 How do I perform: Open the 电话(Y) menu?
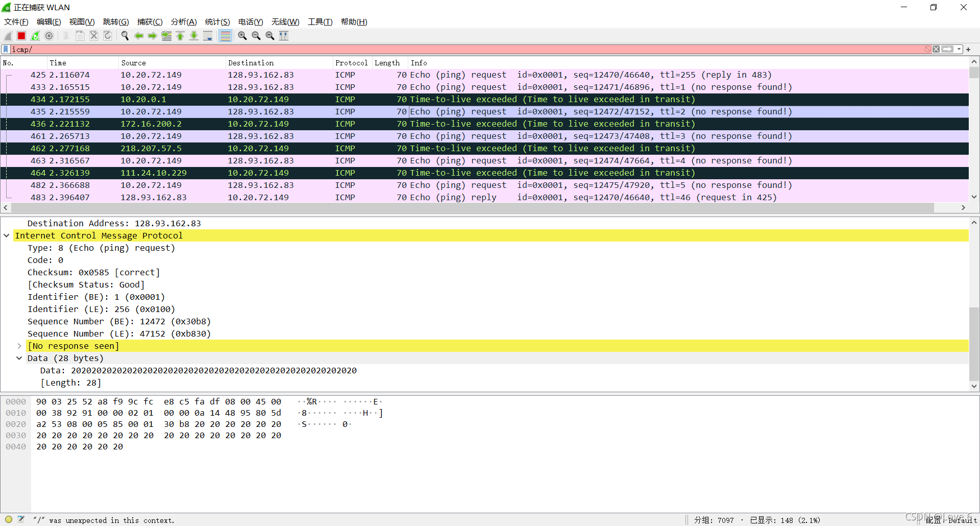point(251,22)
